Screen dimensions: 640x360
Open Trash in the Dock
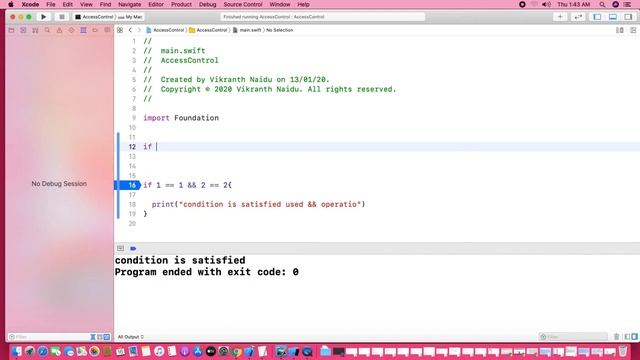pyautogui.click(x=622, y=351)
